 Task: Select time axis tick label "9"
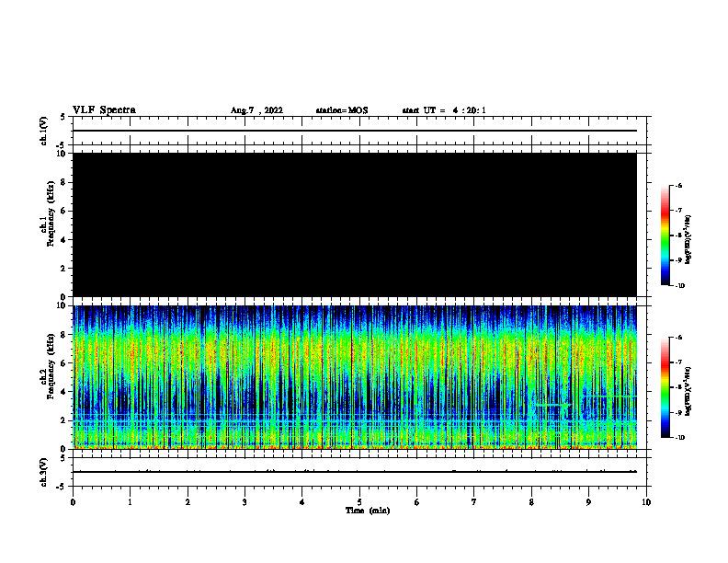[588, 502]
